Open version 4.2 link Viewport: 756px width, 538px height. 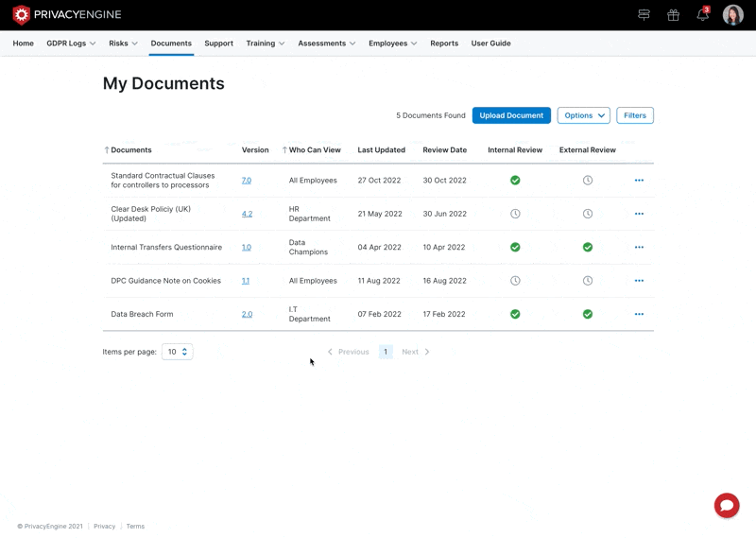coord(247,214)
